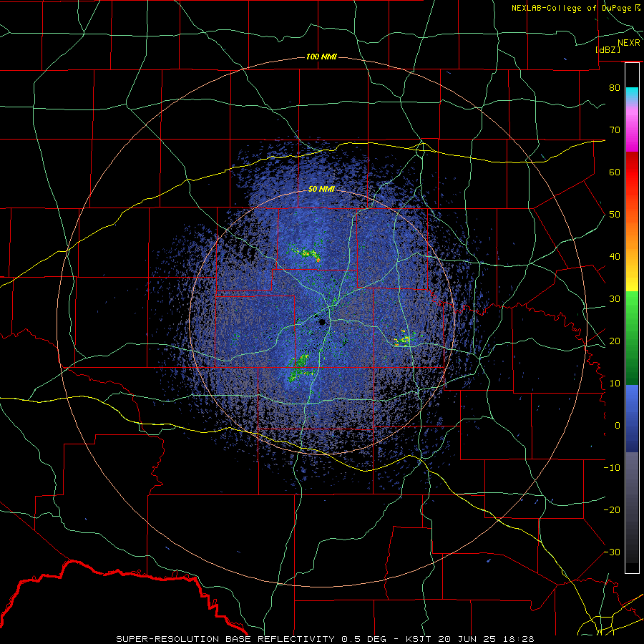Screen dimensions: 644x644
Task: Click the -20 dBZ value on the scale
Action: [x=612, y=509]
